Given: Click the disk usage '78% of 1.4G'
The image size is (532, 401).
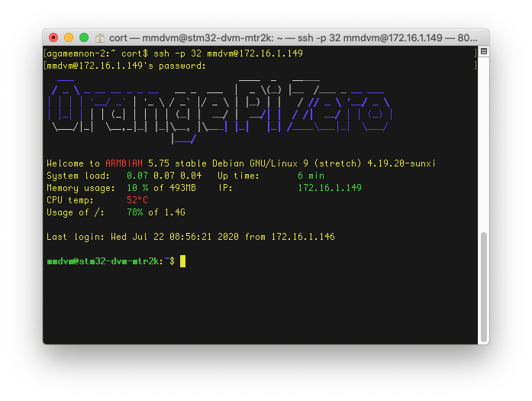Looking at the screenshot, I should pyautogui.click(x=156, y=212).
